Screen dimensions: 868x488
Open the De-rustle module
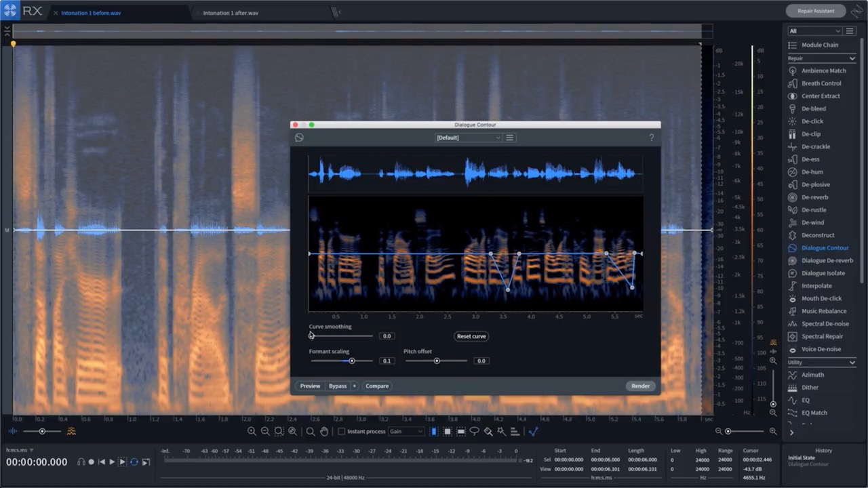tap(814, 210)
